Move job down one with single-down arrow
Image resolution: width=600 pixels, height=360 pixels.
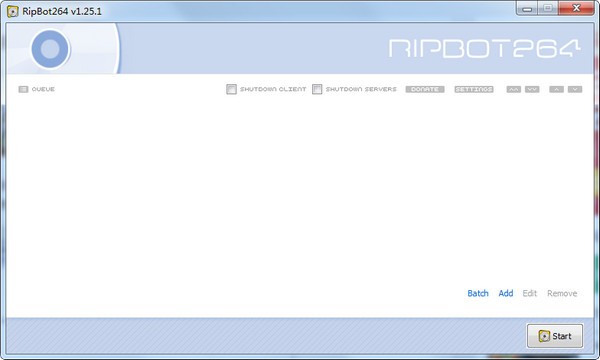click(x=575, y=89)
